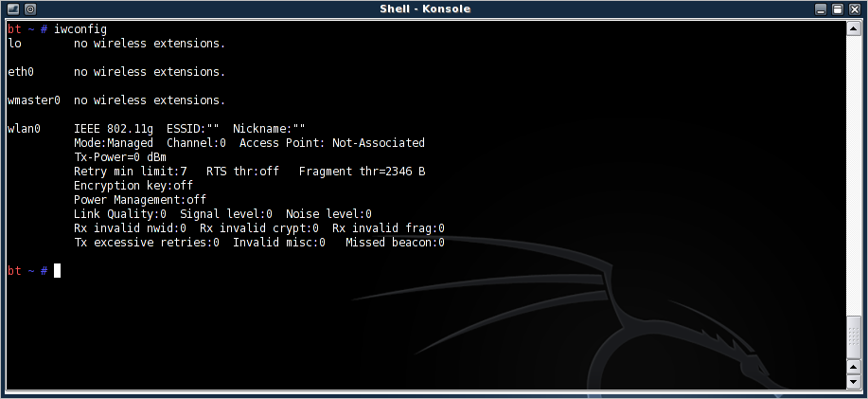Click the scrollbar down arrow button
The height and width of the screenshot is (399, 868).
853,382
